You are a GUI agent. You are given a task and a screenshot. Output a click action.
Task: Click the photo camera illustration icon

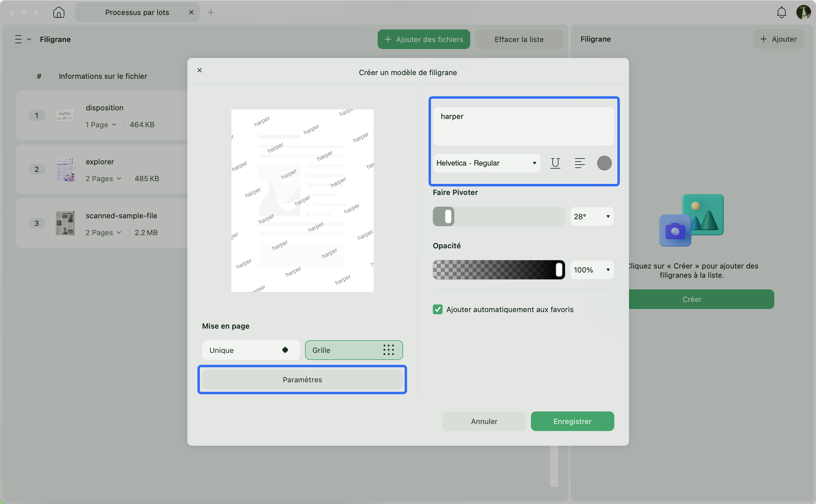675,231
